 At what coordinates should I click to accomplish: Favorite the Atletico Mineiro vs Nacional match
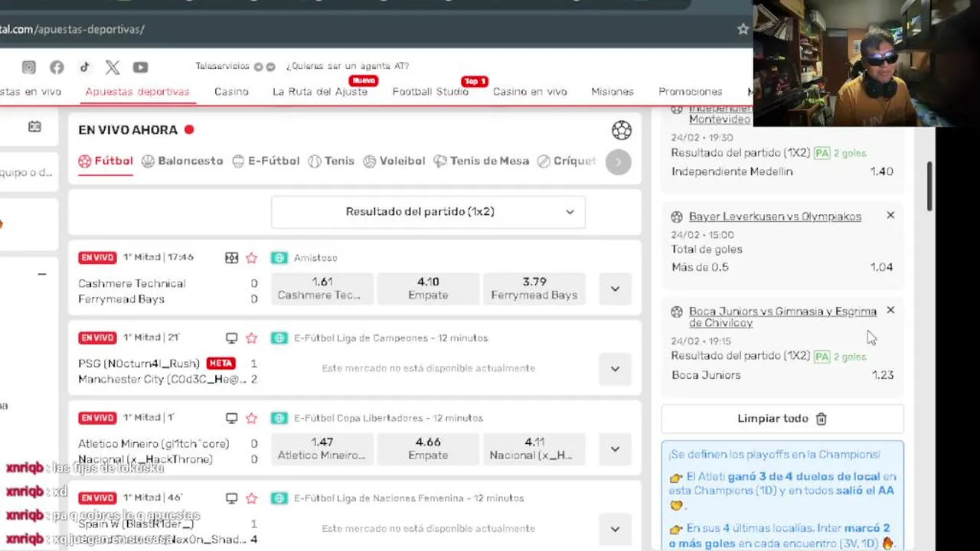point(251,418)
